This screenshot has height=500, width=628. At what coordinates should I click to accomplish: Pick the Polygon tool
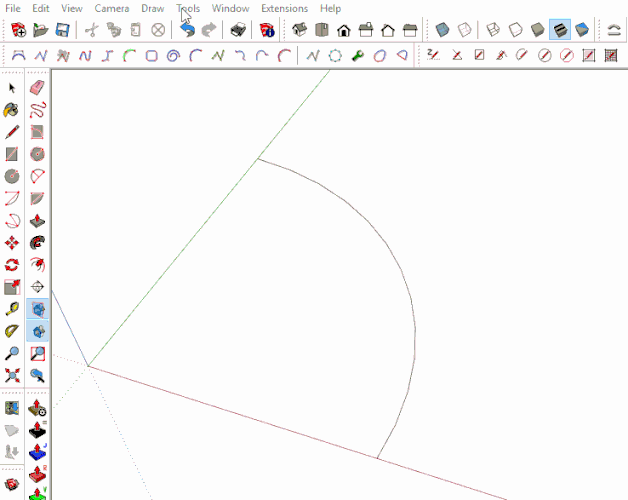coord(37,154)
